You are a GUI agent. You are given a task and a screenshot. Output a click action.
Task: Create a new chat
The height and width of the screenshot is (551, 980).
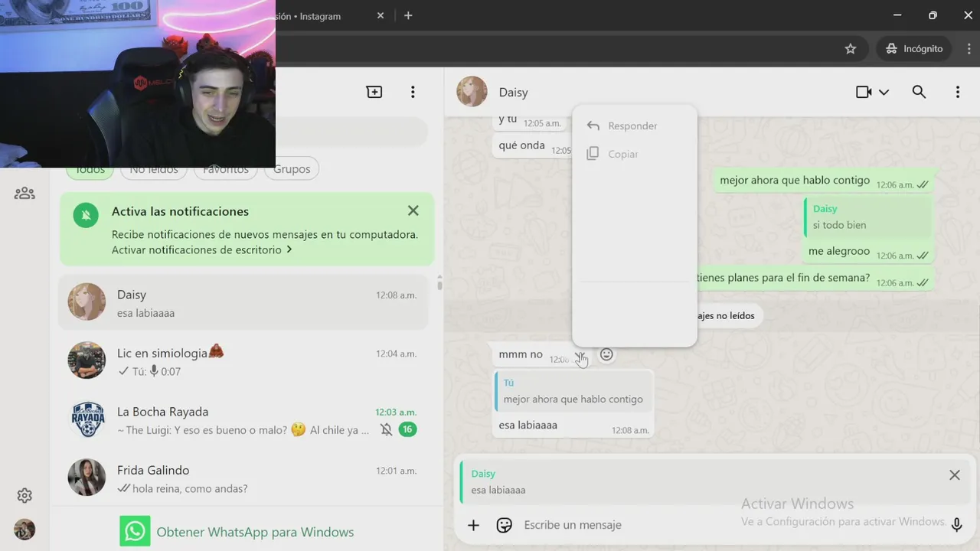374,92
